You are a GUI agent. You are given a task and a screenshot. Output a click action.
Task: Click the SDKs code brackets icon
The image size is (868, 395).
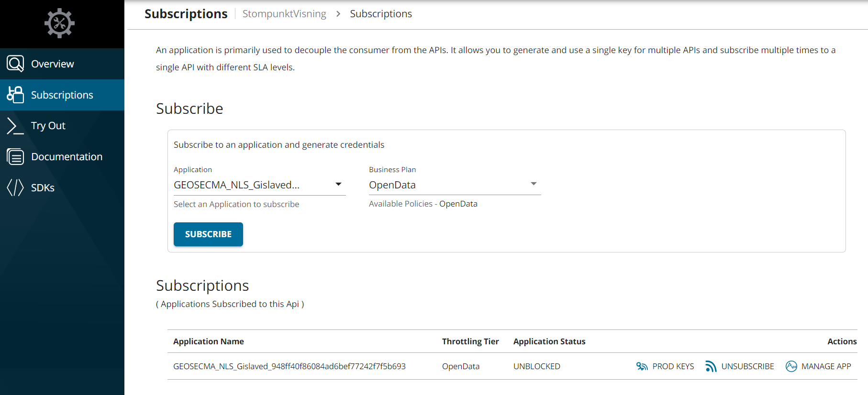(x=15, y=187)
